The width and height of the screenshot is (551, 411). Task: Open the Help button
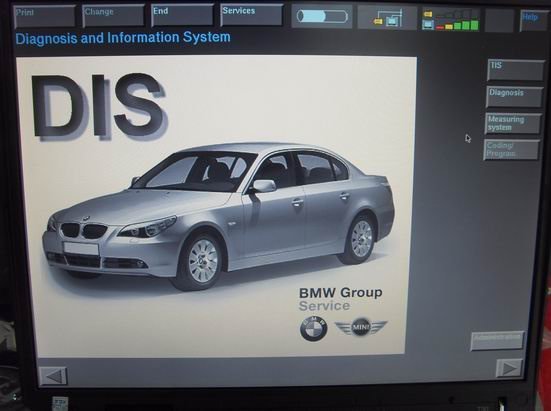[533, 21]
